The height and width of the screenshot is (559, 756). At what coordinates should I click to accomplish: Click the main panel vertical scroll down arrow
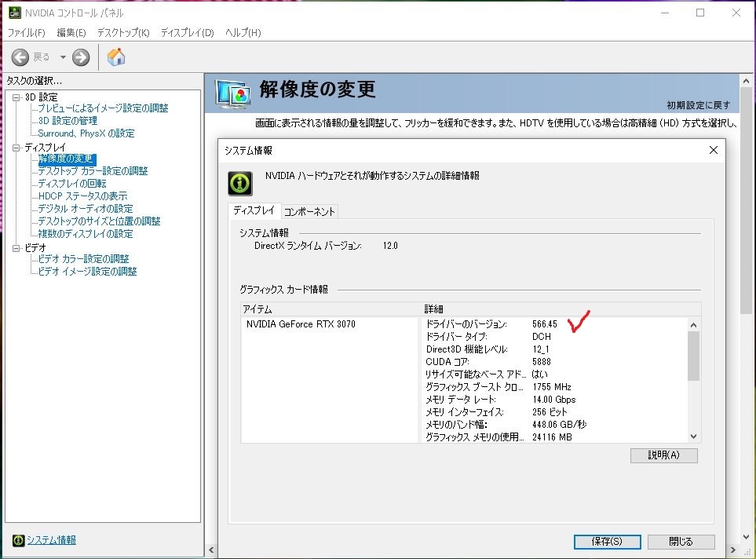[x=746, y=537]
